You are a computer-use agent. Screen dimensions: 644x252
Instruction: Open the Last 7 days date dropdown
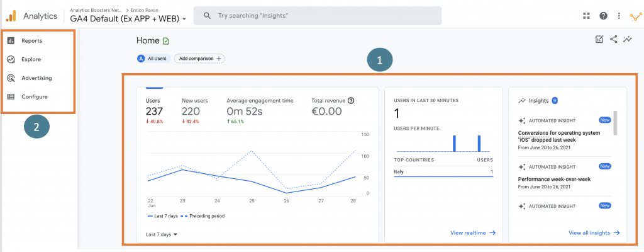click(x=162, y=234)
